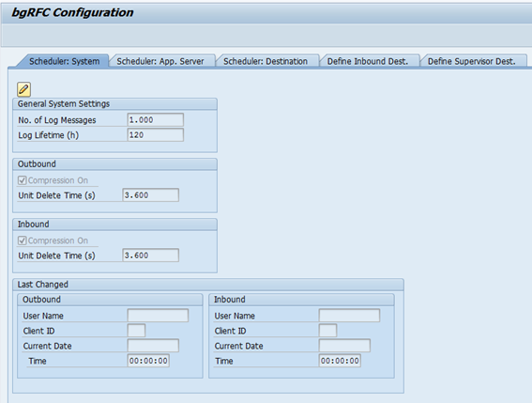Click the Inbound Time field

coord(340,361)
